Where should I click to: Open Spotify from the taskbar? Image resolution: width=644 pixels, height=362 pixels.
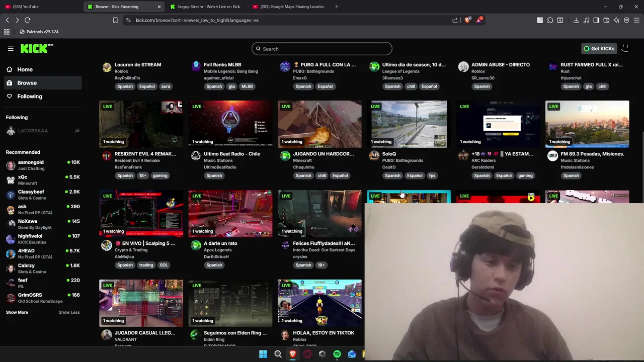pos(337,354)
